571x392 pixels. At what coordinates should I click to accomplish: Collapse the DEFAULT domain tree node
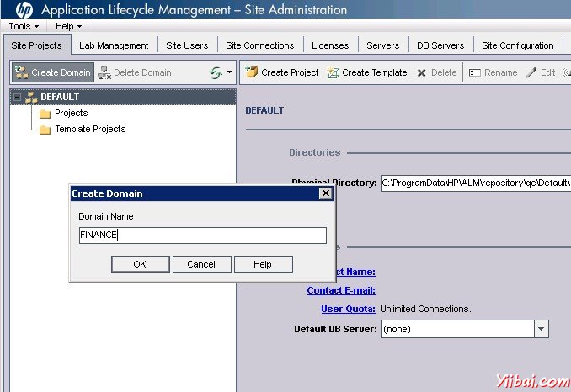[x=17, y=97]
